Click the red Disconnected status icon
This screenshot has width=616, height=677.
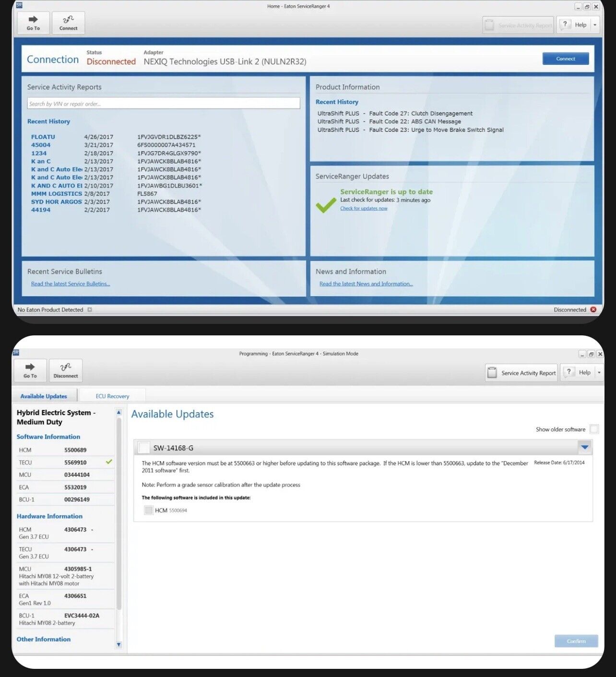pos(593,309)
